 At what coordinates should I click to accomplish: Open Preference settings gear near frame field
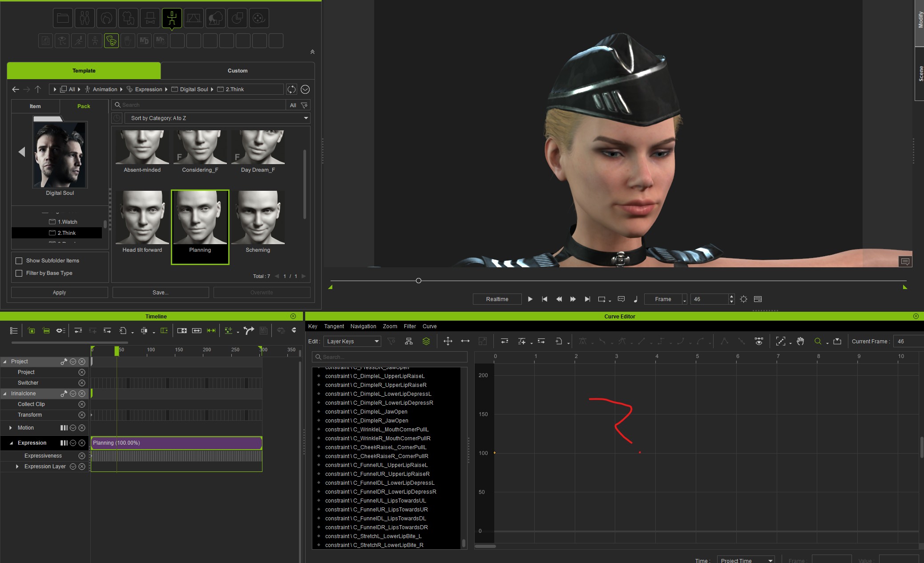pos(743,299)
